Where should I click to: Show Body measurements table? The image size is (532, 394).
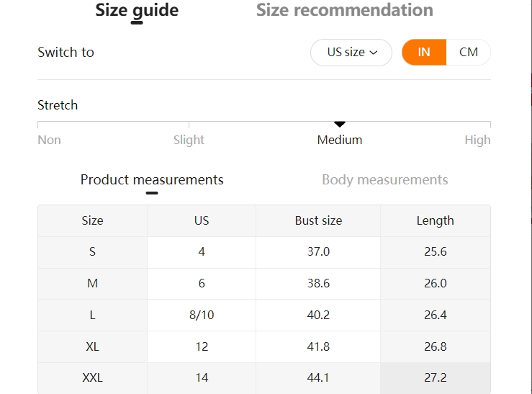click(384, 179)
